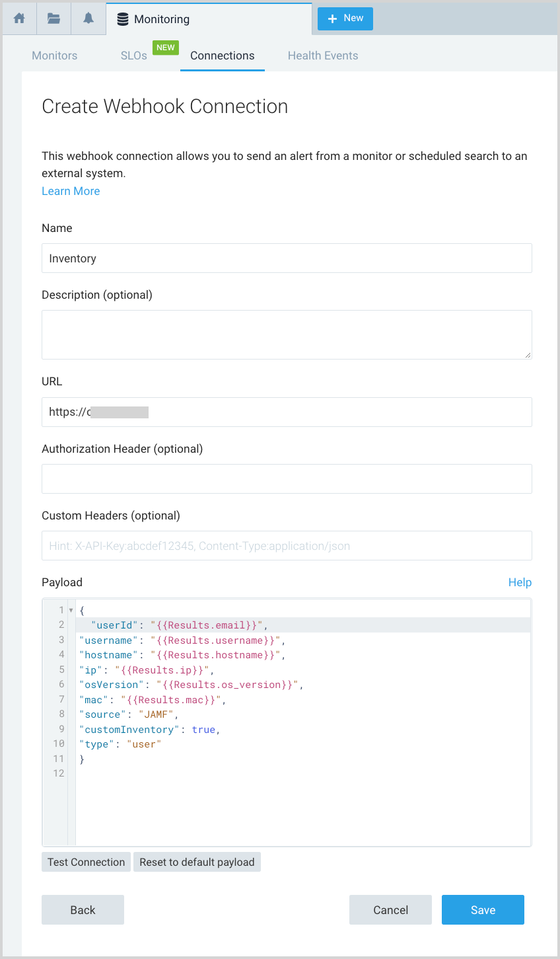
Task: Click the Back button
Action: coord(83,909)
